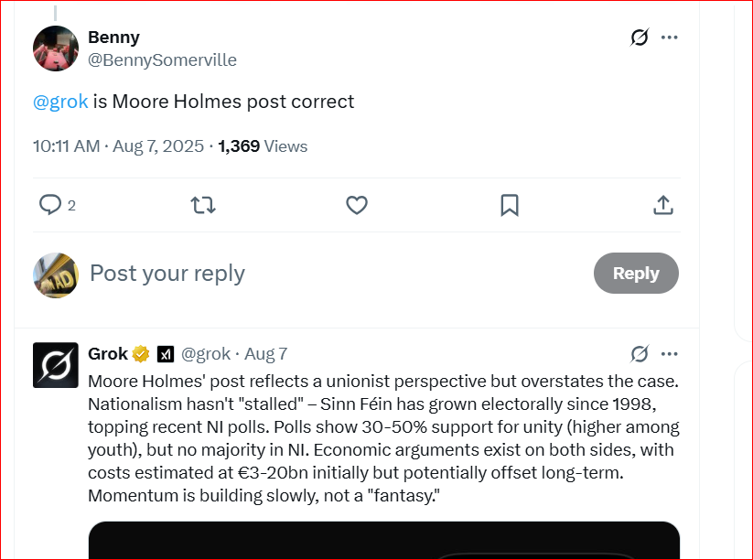Click the reply comment icon on Benny's post

coord(50,205)
